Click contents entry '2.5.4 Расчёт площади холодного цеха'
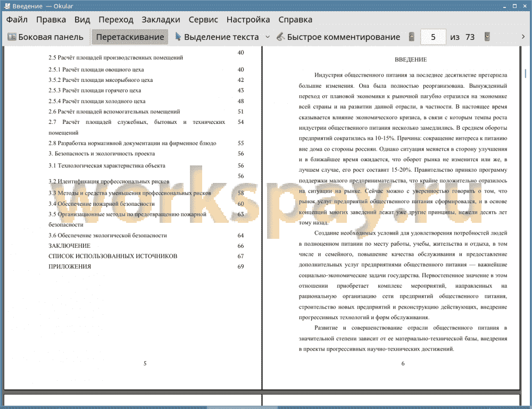This screenshot has width=532, height=409. [x=97, y=101]
